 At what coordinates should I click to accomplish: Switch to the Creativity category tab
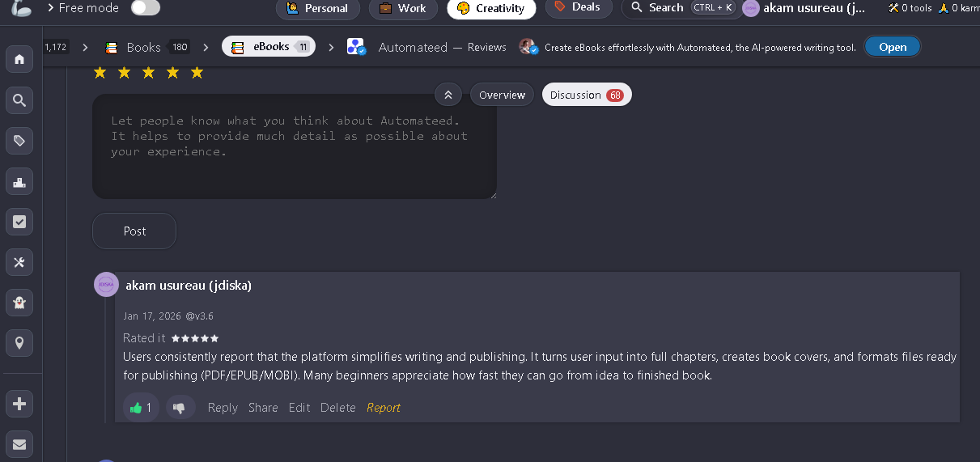coord(491,8)
